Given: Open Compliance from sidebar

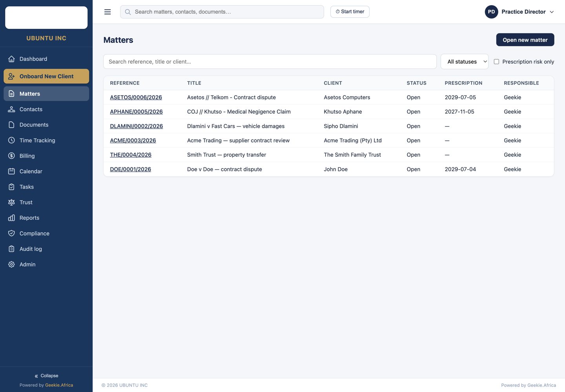Looking at the screenshot, I should coord(46,233).
